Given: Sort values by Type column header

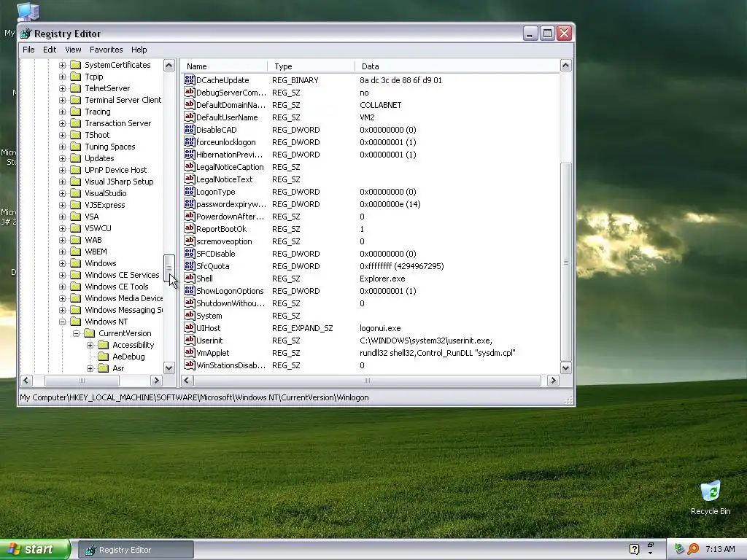Looking at the screenshot, I should (x=311, y=66).
